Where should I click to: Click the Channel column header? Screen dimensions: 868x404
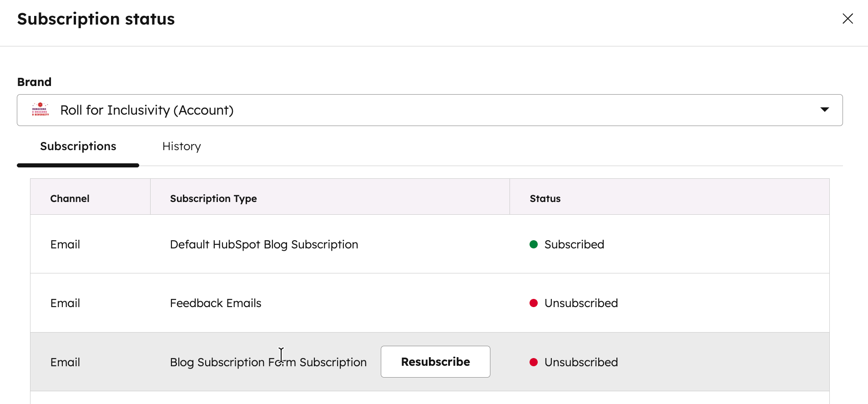coord(70,199)
